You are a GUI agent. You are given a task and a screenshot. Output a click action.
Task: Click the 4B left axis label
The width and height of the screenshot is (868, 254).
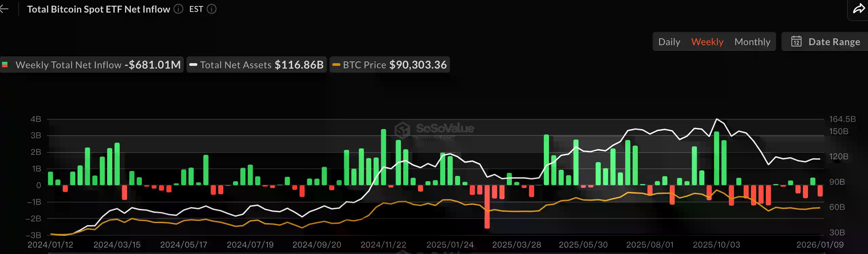tap(36, 119)
